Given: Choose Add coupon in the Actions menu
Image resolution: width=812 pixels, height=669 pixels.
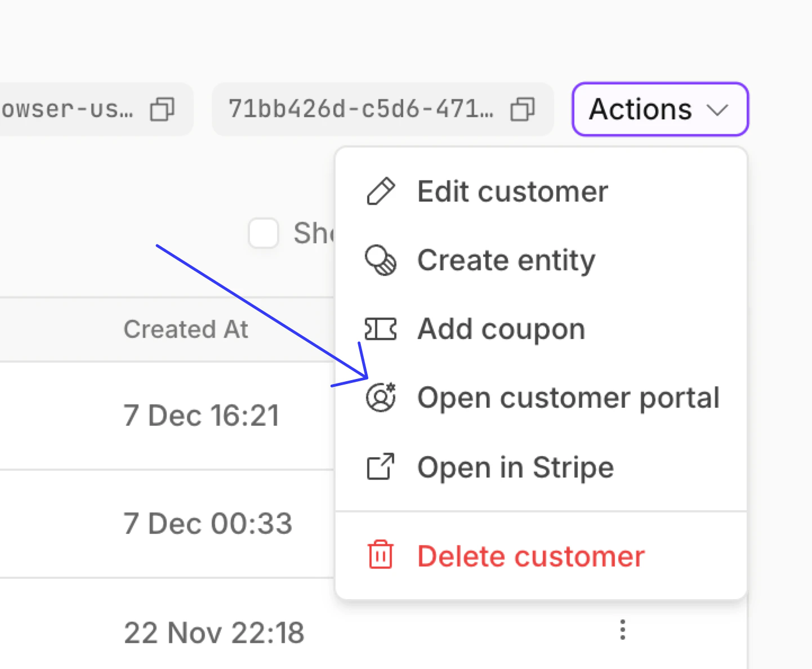Looking at the screenshot, I should click(x=500, y=329).
